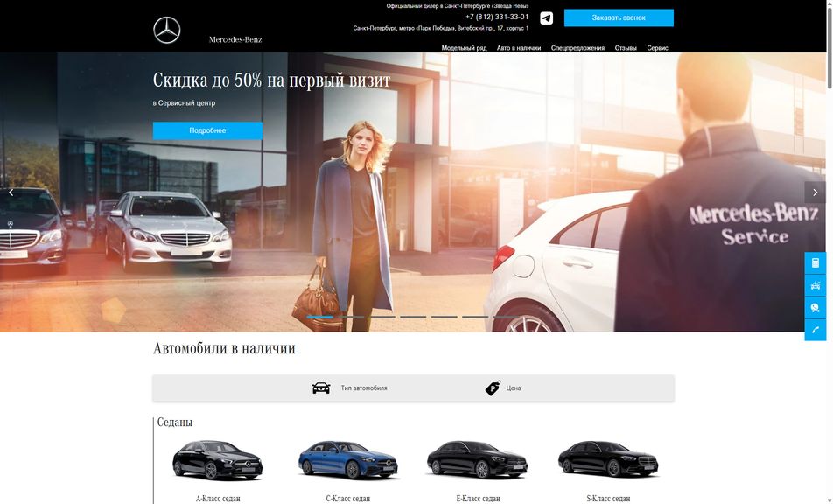
Task: Click the page vertical scrollbar thumb
Action: [x=829, y=48]
